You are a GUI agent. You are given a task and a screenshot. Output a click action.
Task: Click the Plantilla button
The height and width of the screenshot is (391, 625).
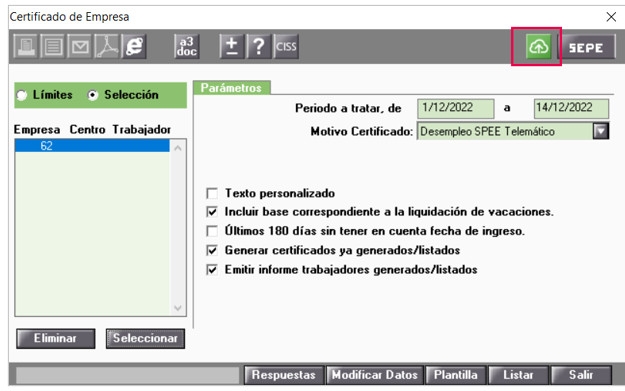coord(456,375)
